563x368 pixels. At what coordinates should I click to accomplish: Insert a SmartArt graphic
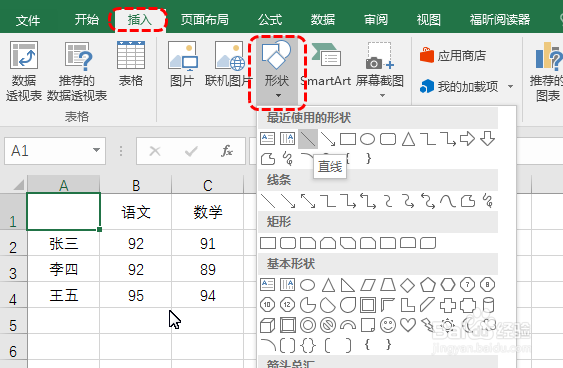pyautogui.click(x=326, y=64)
